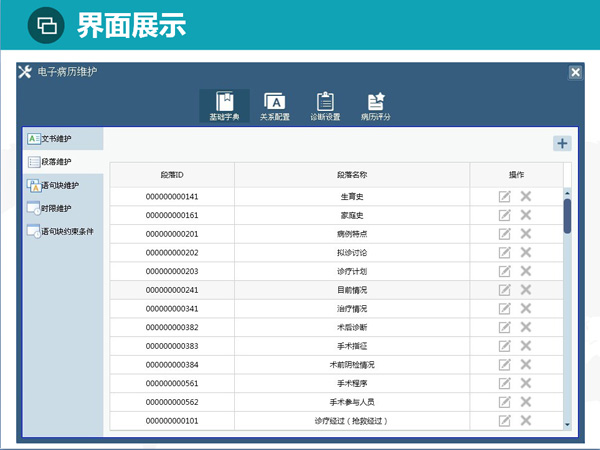Click the table's vertical scrollbar thumb
This screenshot has width=600, height=450.
click(567, 216)
